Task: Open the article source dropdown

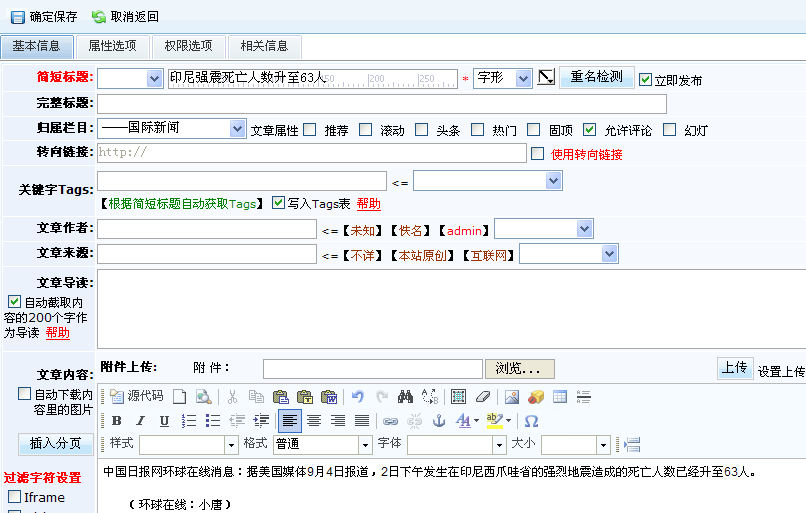Action: click(569, 253)
